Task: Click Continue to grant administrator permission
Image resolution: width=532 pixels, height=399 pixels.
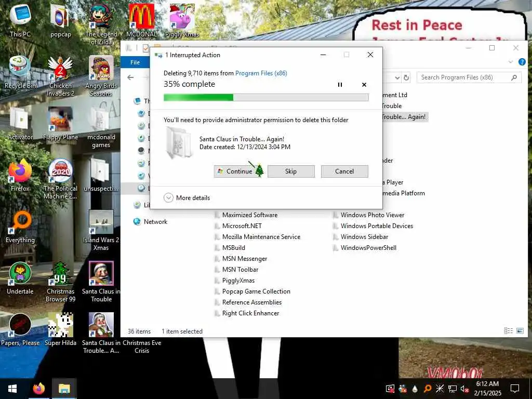Action: click(x=237, y=171)
